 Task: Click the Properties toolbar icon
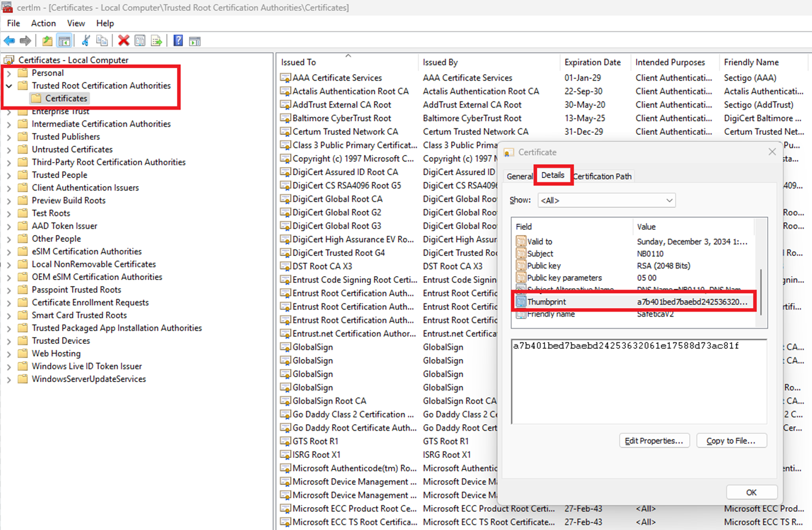click(140, 40)
